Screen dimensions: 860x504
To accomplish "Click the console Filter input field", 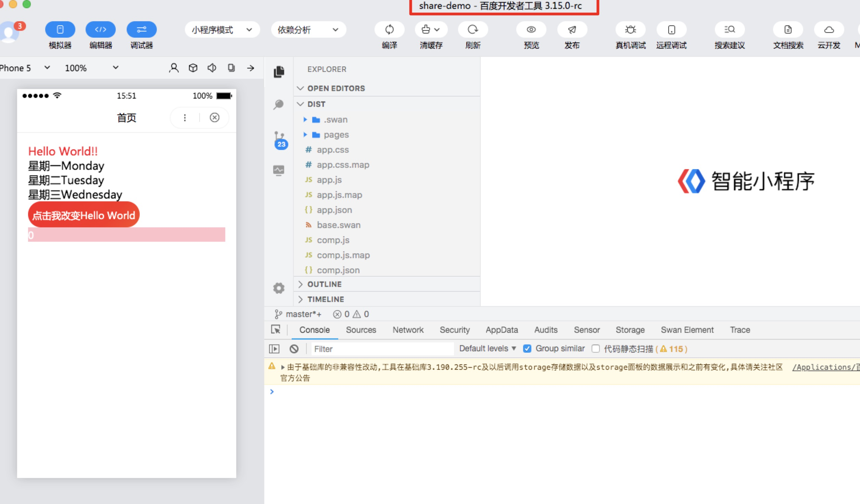I will coord(382,349).
